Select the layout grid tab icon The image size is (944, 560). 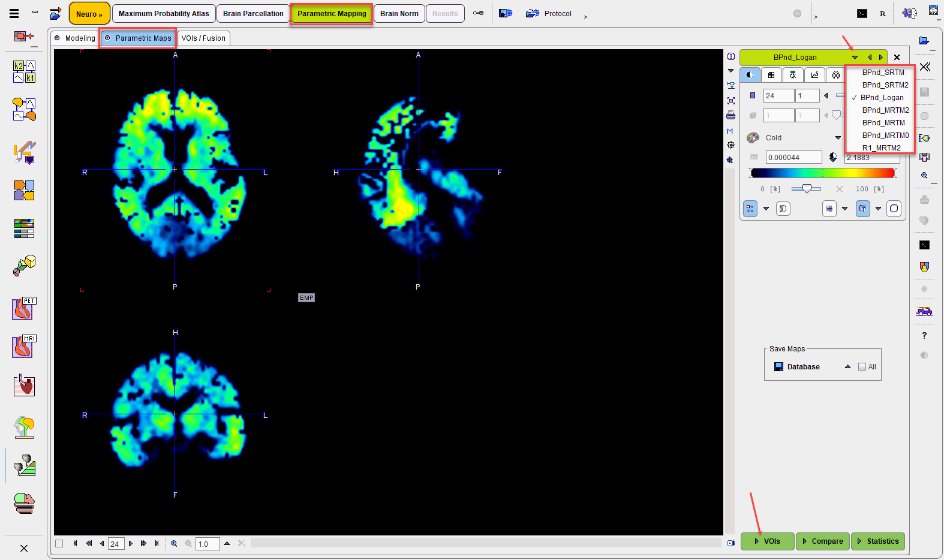771,75
